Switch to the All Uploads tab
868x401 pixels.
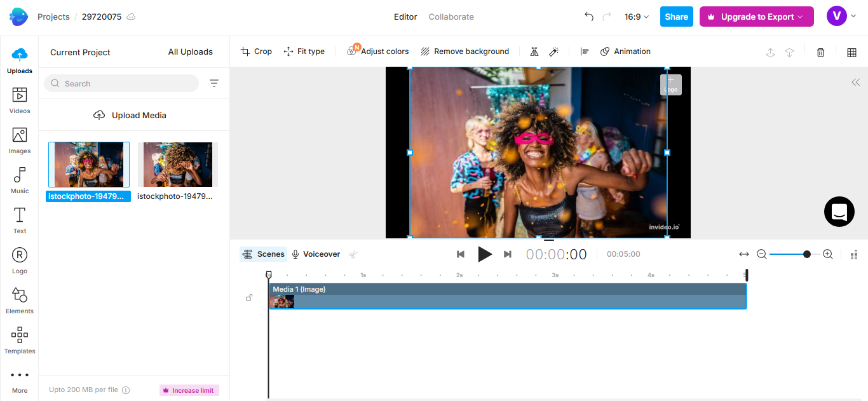click(190, 51)
